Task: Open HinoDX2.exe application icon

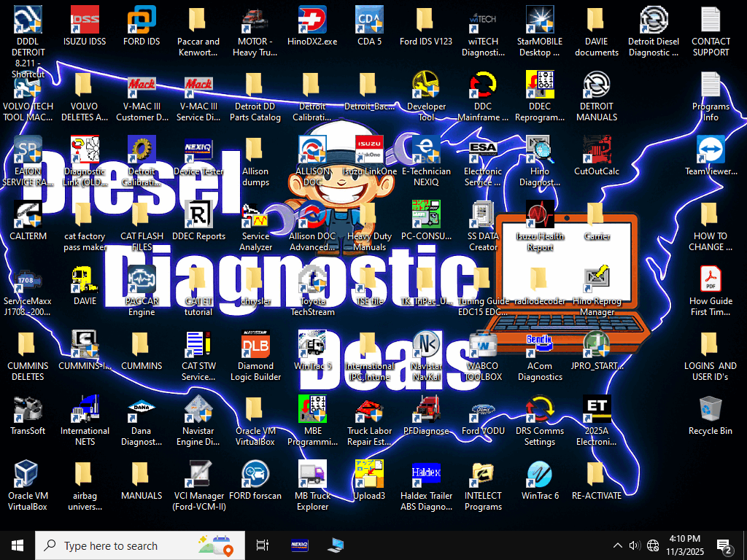Action: 312,20
